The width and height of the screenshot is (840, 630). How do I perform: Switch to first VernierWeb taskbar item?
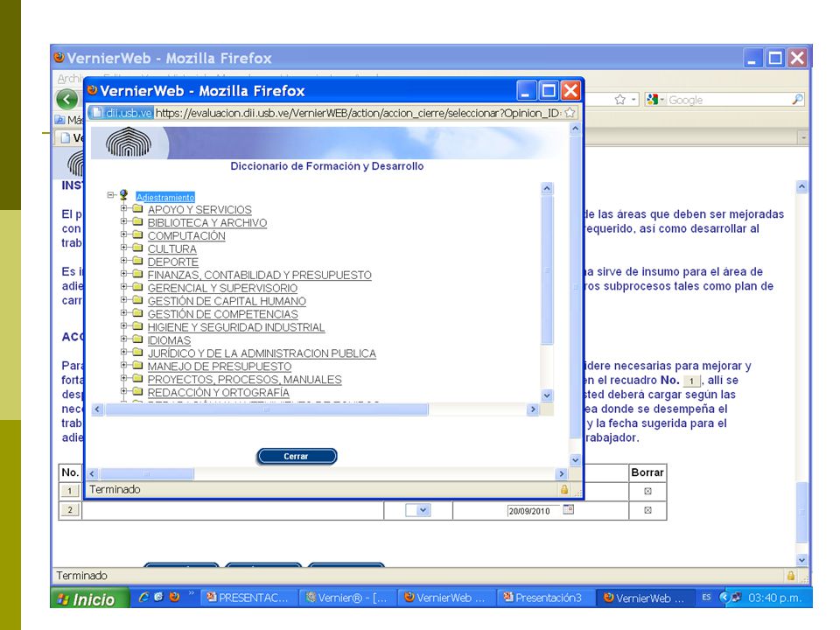446,598
